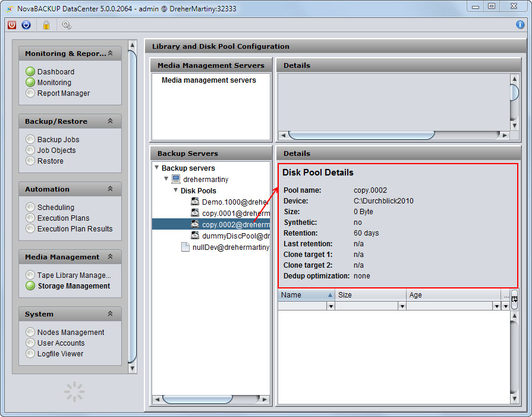Click the blue power icon in toolbar
Viewport: 532px width, 417px height.
point(26,25)
